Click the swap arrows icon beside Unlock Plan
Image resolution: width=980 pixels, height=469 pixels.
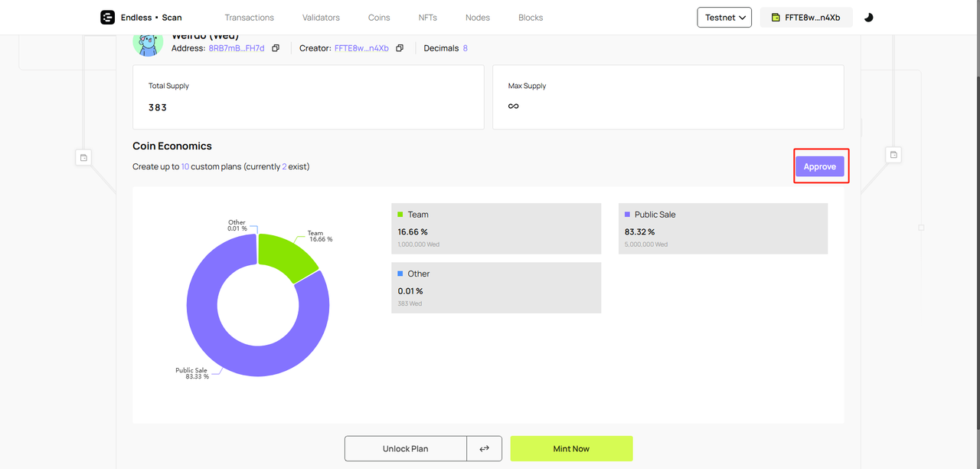[484, 448]
